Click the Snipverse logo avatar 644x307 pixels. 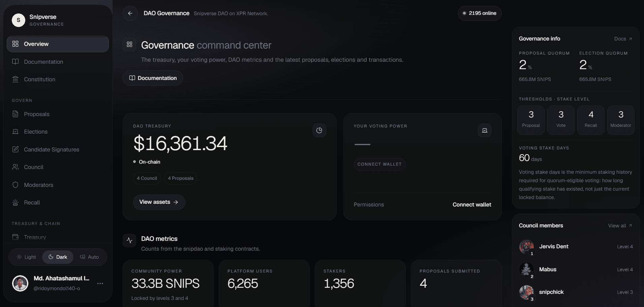(x=19, y=20)
